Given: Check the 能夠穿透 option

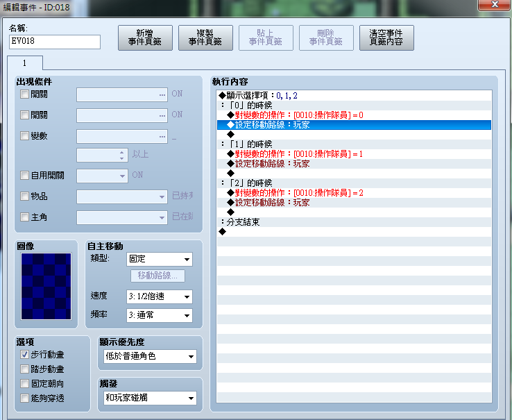Looking at the screenshot, I should [x=24, y=398].
